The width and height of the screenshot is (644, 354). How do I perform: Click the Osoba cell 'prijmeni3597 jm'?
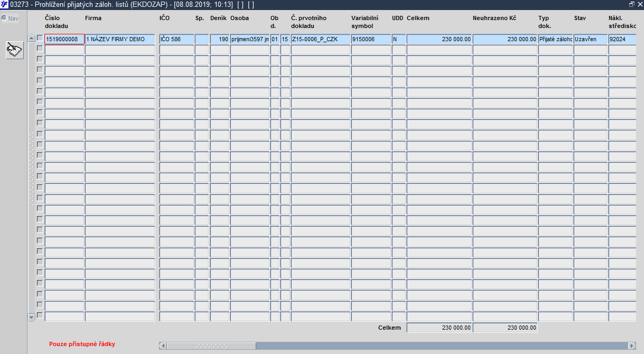(x=250, y=39)
